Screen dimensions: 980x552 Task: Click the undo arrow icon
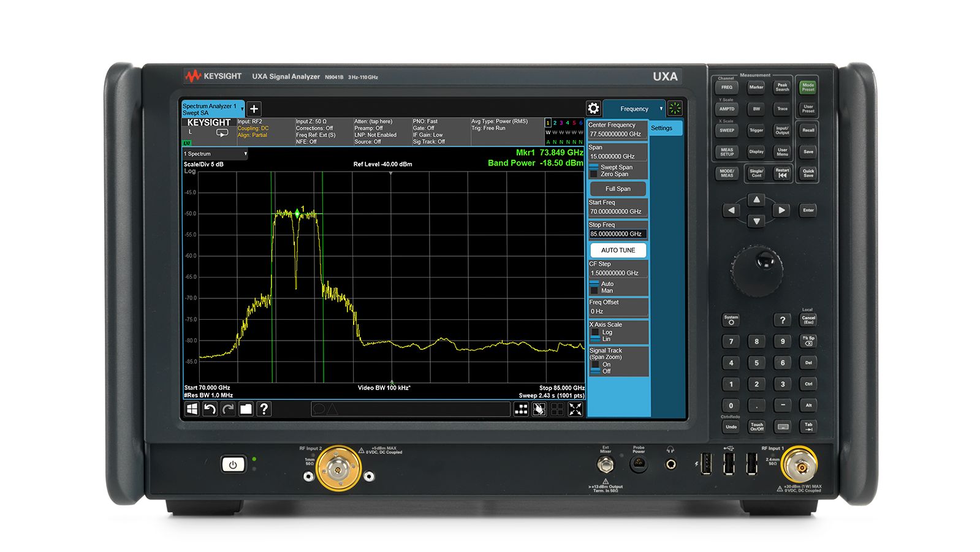[210, 409]
